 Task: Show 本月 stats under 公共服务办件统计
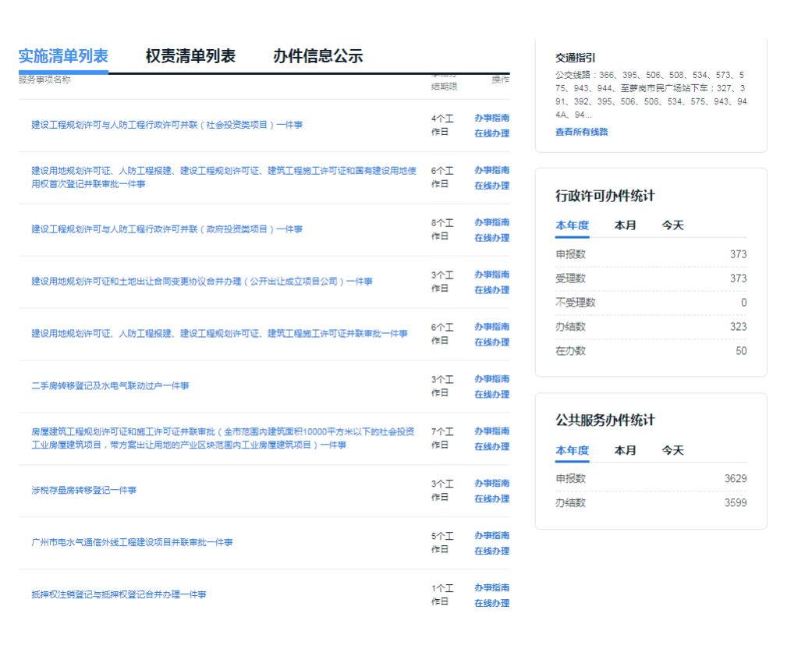625,451
